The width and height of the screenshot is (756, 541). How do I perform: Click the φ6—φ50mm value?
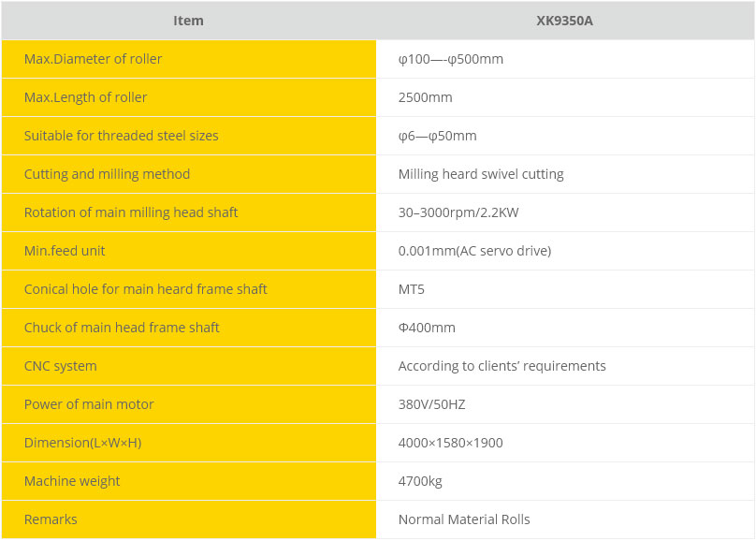(437, 136)
